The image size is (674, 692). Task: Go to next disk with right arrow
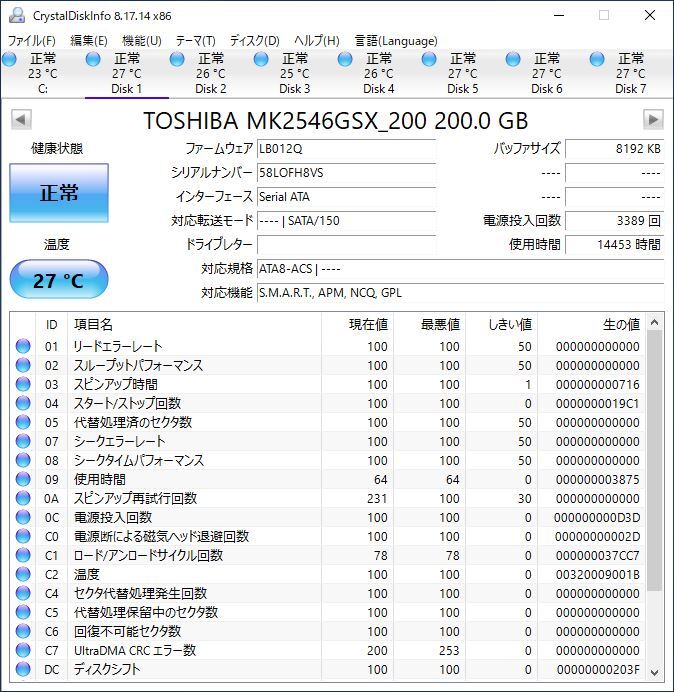pyautogui.click(x=653, y=120)
